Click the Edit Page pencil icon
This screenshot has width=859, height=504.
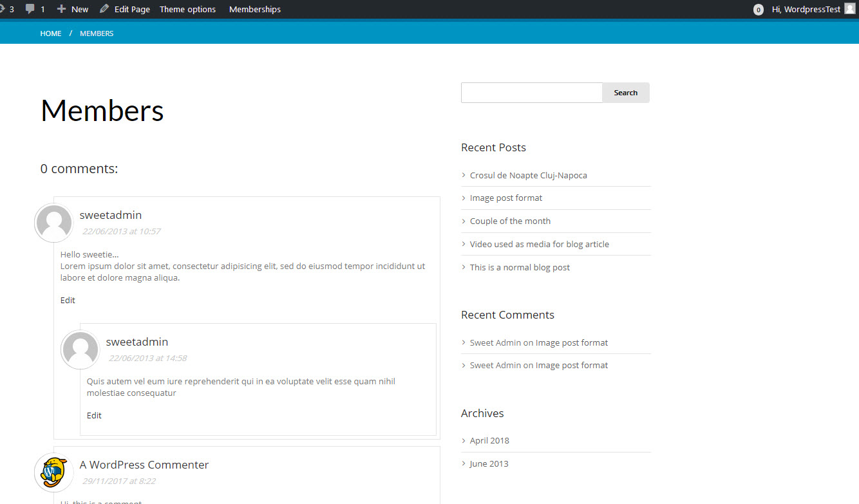[x=104, y=9]
